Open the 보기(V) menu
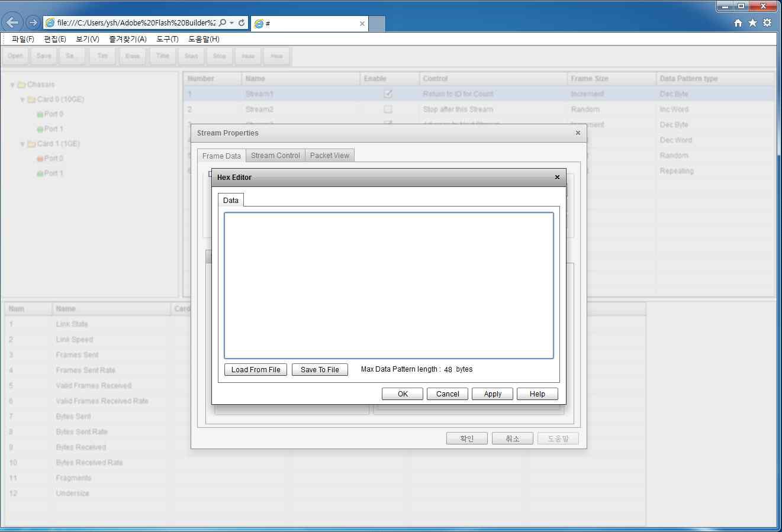This screenshot has width=782, height=532. pyautogui.click(x=88, y=39)
